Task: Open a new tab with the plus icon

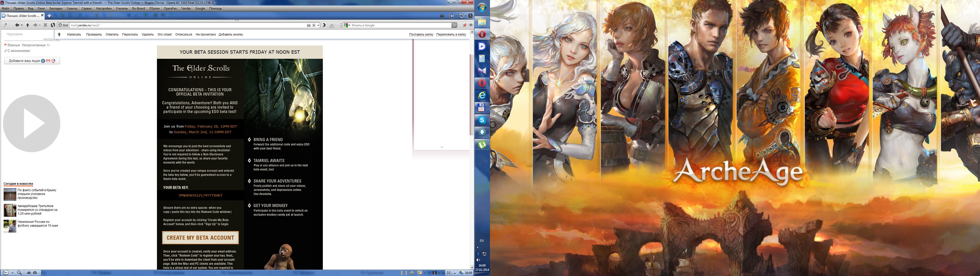Action: pyautogui.click(x=49, y=16)
